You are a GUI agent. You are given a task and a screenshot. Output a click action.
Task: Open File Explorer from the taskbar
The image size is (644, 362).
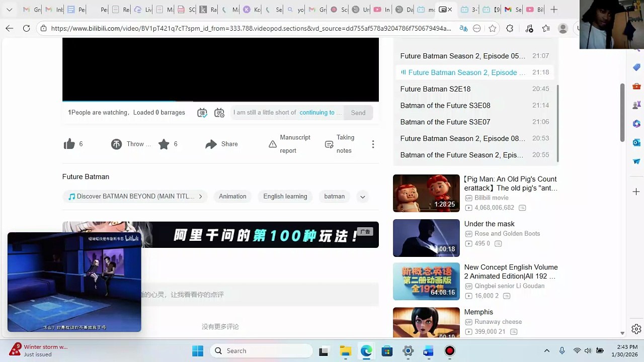pos(345,351)
